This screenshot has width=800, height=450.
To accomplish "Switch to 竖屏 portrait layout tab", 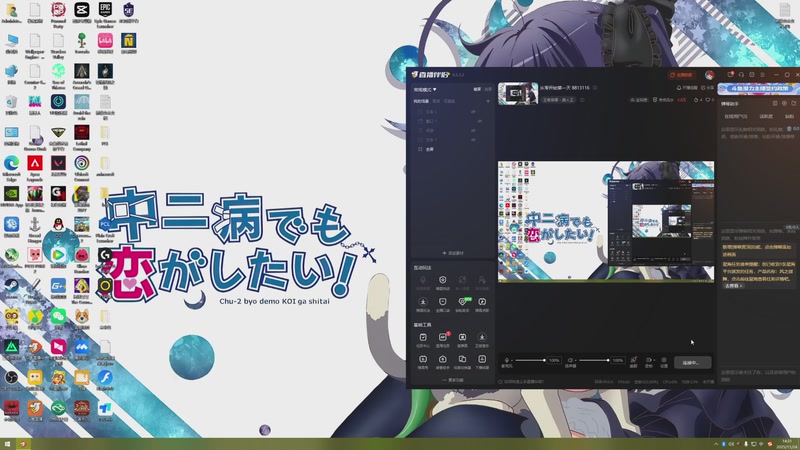I will [x=488, y=89].
